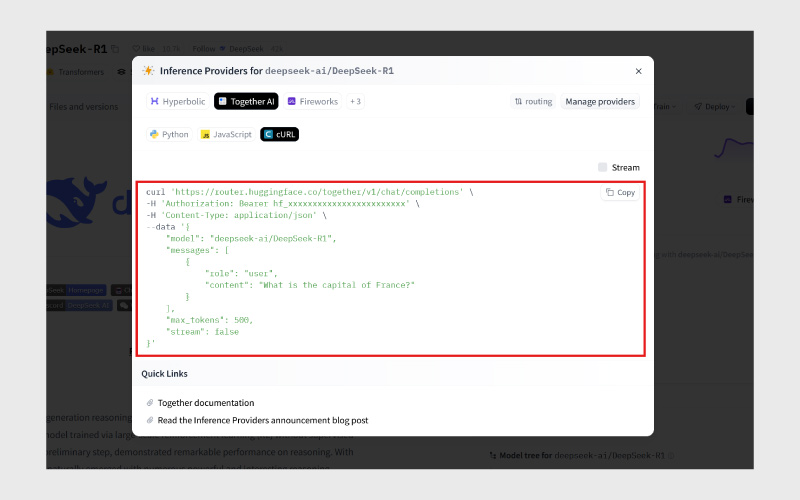800x500 pixels.
Task: Read the Inference Providers announcement blog post
Action: (263, 420)
